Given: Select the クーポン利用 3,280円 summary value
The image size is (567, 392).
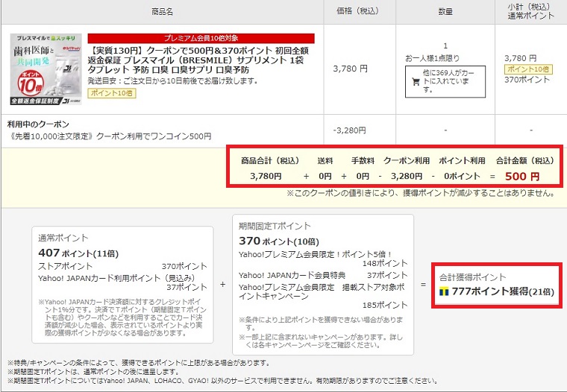Looking at the screenshot, I should pyautogui.click(x=407, y=177).
